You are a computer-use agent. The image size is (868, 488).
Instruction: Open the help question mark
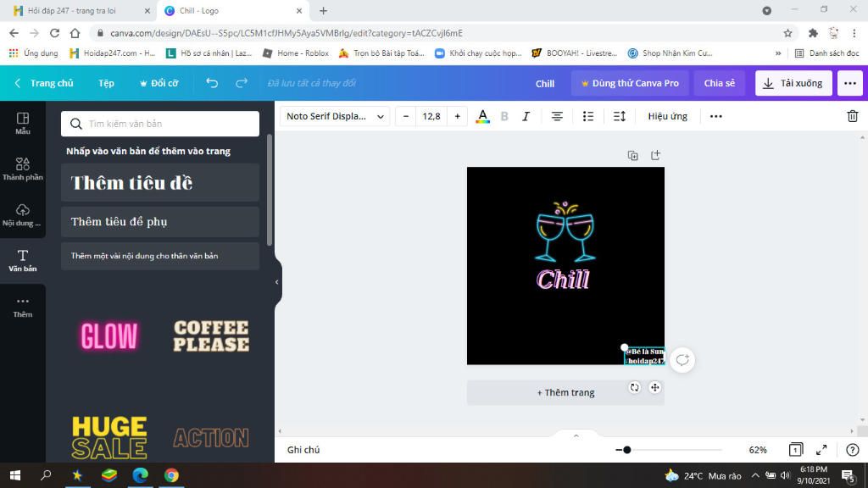853,450
